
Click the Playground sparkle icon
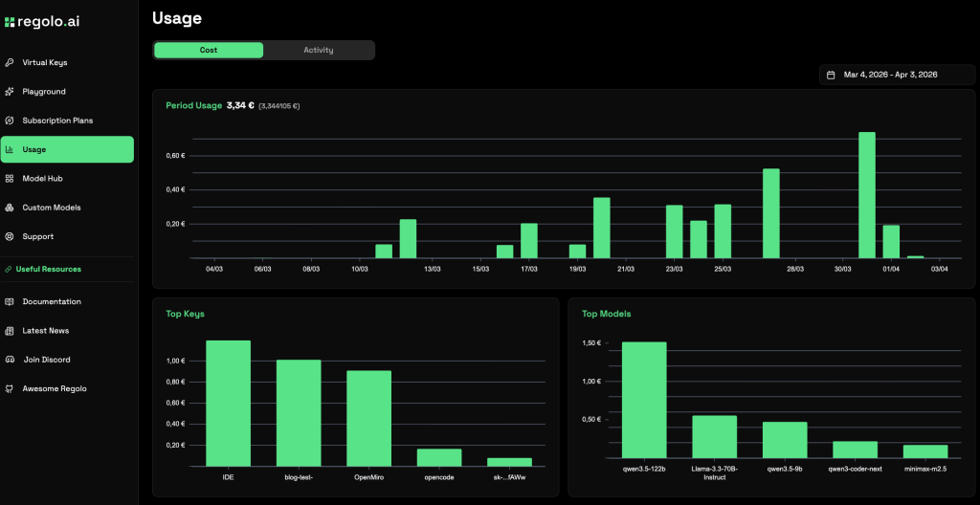[x=10, y=92]
